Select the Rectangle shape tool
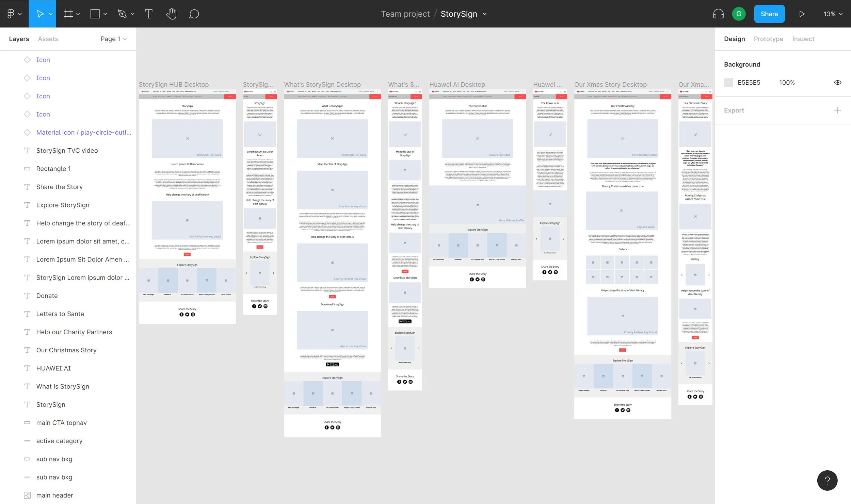 (x=95, y=14)
